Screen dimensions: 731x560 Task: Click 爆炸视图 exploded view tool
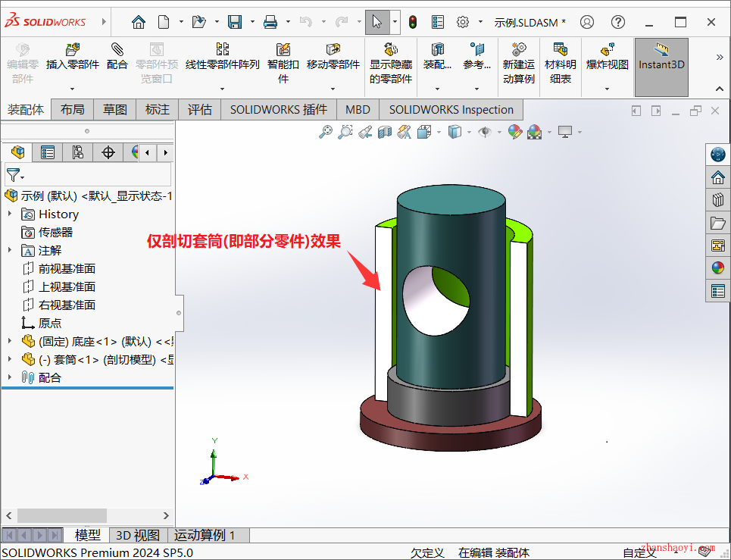607,56
